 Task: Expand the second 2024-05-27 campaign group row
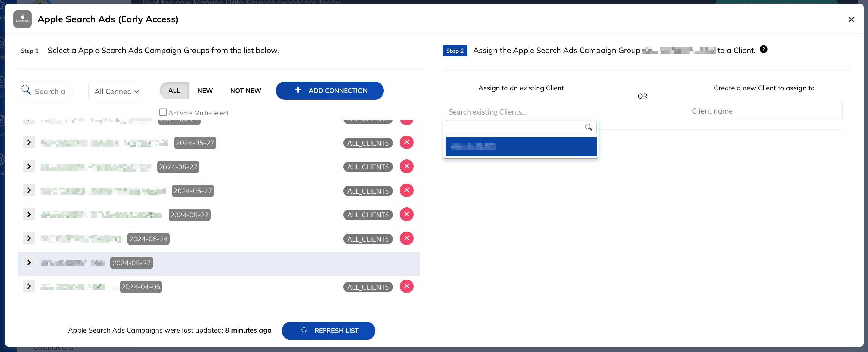click(29, 166)
